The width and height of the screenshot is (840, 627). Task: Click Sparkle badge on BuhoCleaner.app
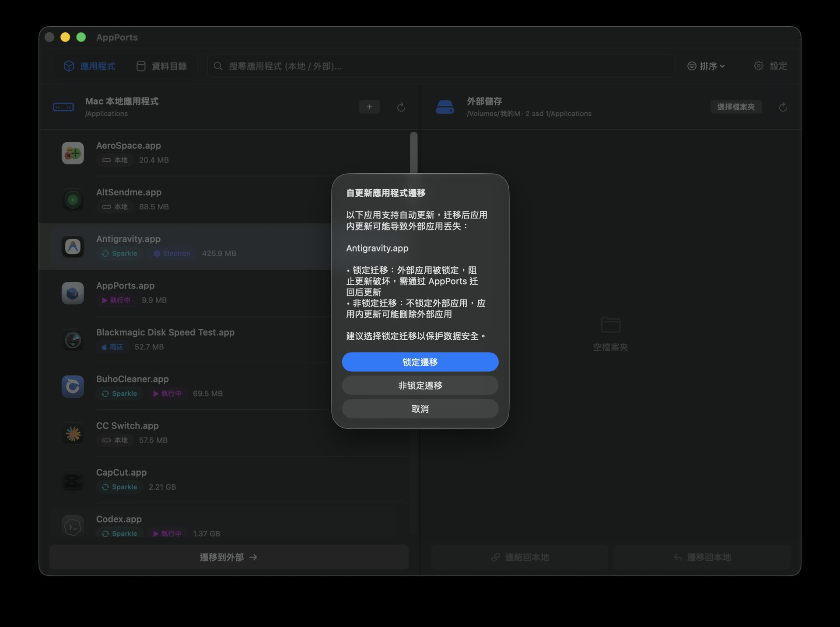[x=119, y=394]
